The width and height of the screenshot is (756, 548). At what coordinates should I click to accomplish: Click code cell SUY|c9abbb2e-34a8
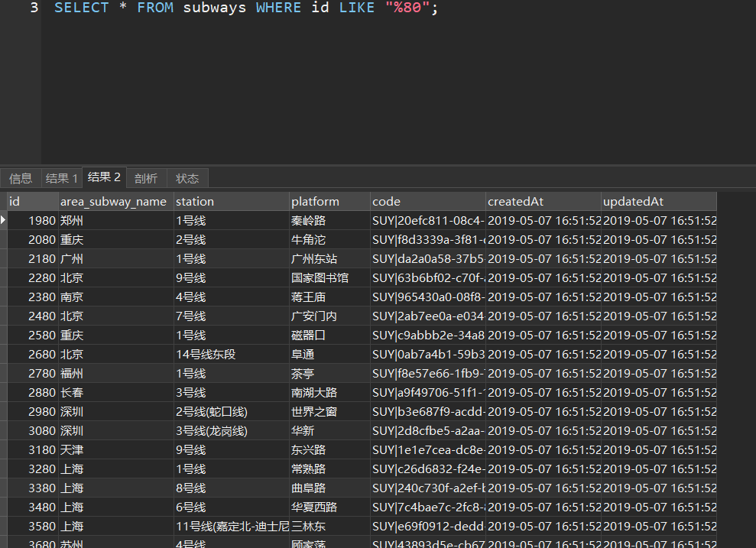point(427,336)
